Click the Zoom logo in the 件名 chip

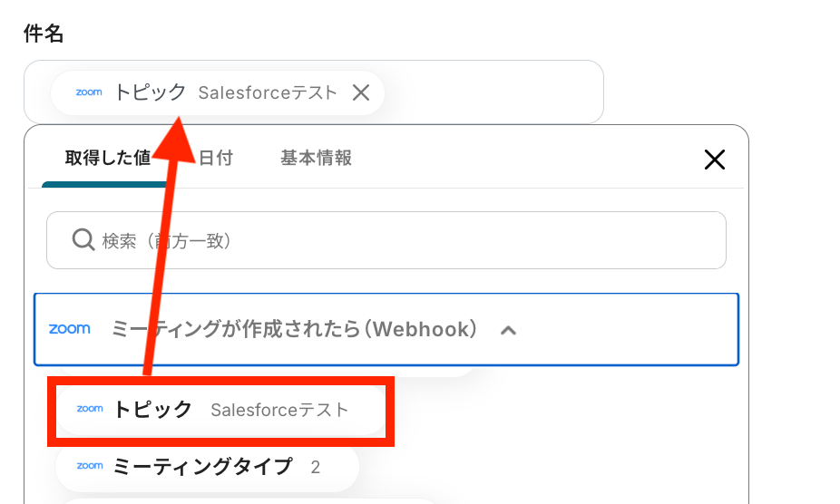[89, 92]
